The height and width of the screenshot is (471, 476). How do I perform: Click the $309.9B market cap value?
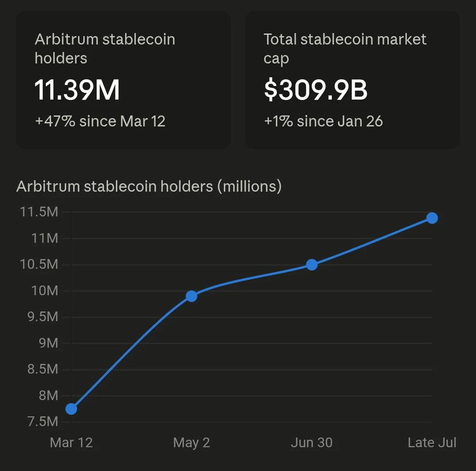(x=316, y=90)
